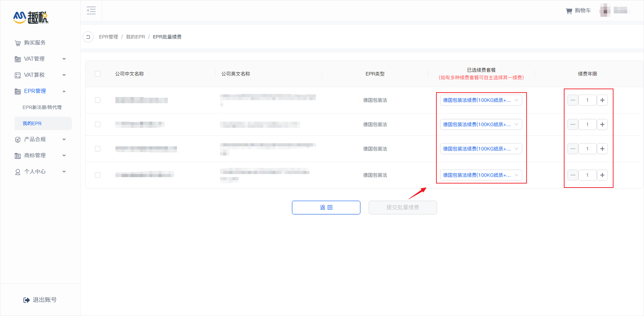Expand the VAT管理 sidebar menu

click(x=40, y=59)
